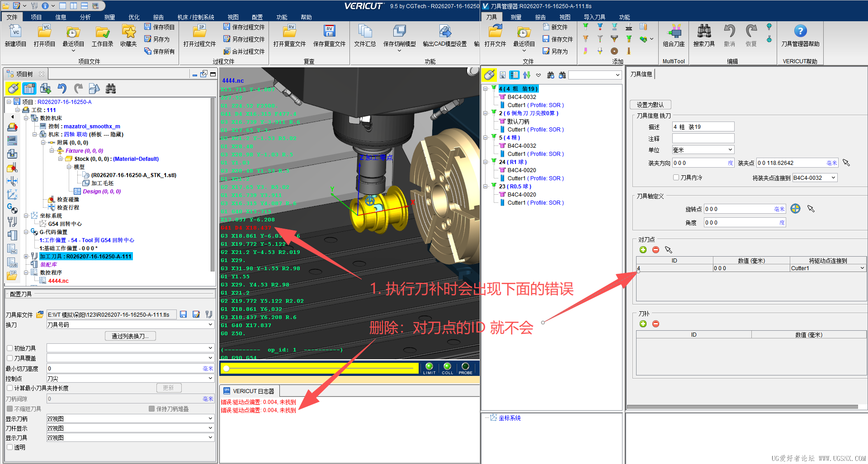Click the green add icon under 刀补
The image size is (868, 464).
643,324
